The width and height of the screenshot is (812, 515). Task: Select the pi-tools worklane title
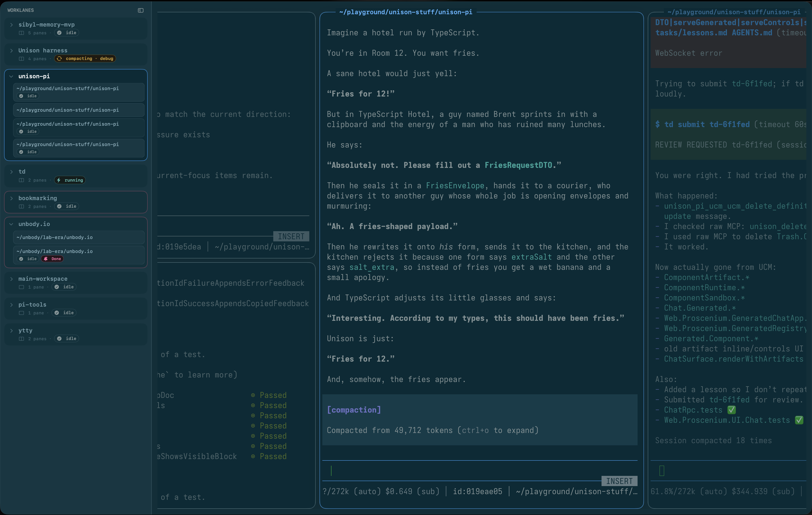[x=32, y=305]
